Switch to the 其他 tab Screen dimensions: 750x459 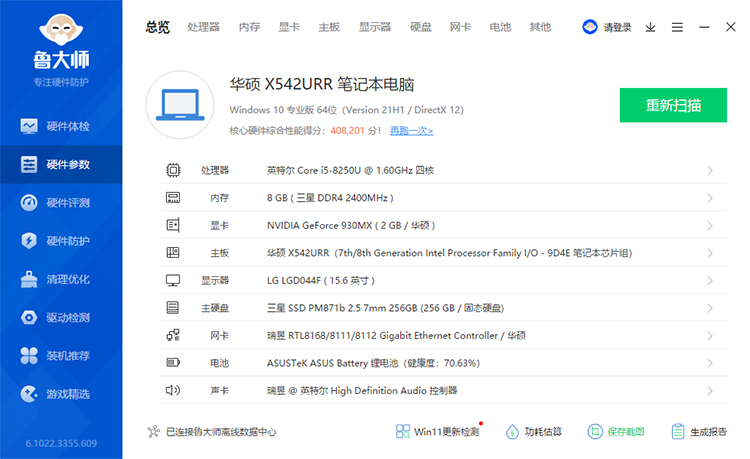540,27
